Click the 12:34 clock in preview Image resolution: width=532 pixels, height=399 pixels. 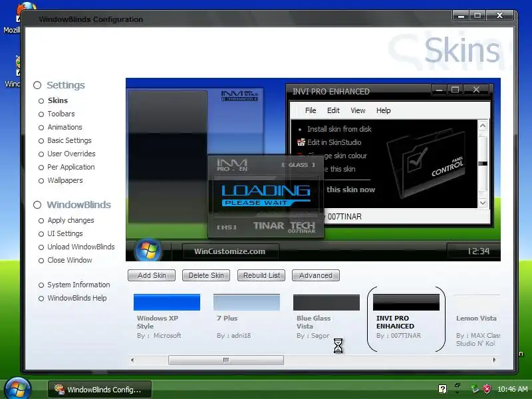click(478, 251)
